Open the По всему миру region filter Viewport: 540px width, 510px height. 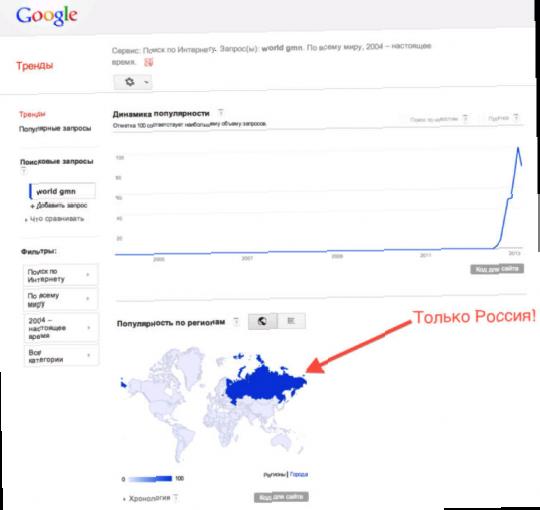pyautogui.click(x=61, y=300)
